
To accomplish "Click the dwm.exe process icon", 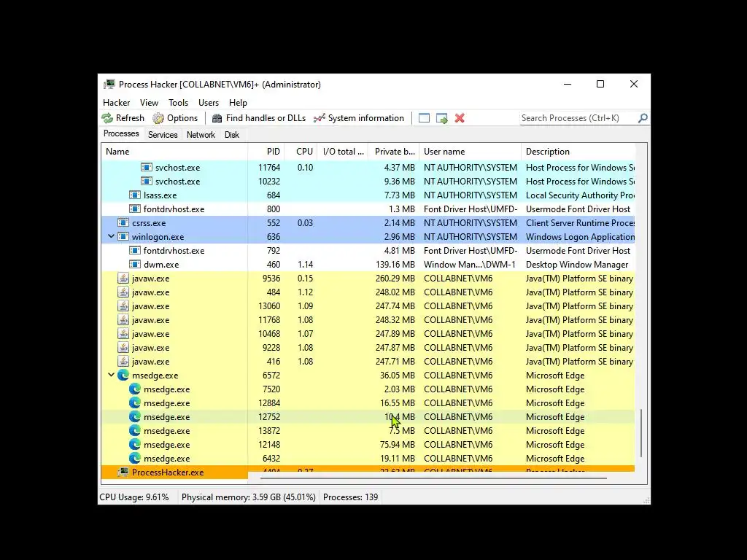I will point(135,264).
